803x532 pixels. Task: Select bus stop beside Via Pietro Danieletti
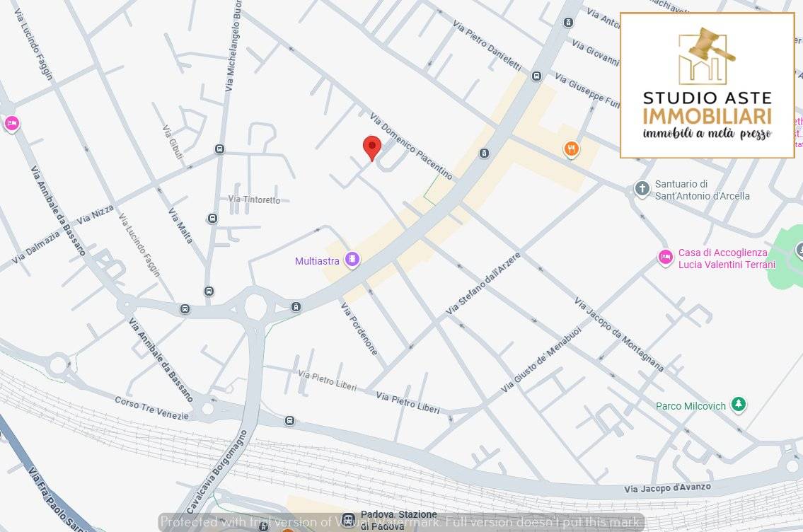(x=536, y=76)
